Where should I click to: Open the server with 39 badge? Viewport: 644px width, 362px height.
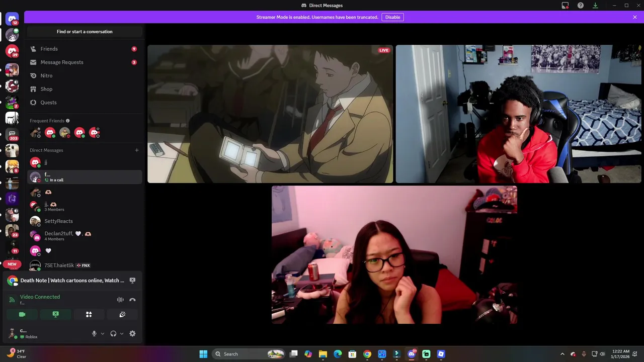point(12,51)
